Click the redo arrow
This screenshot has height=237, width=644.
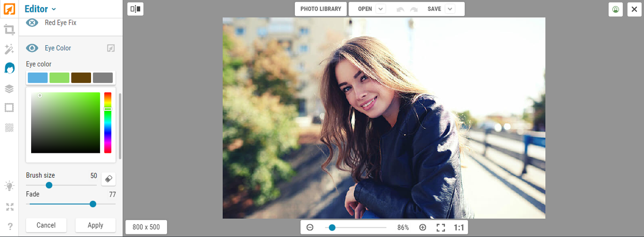tap(414, 9)
